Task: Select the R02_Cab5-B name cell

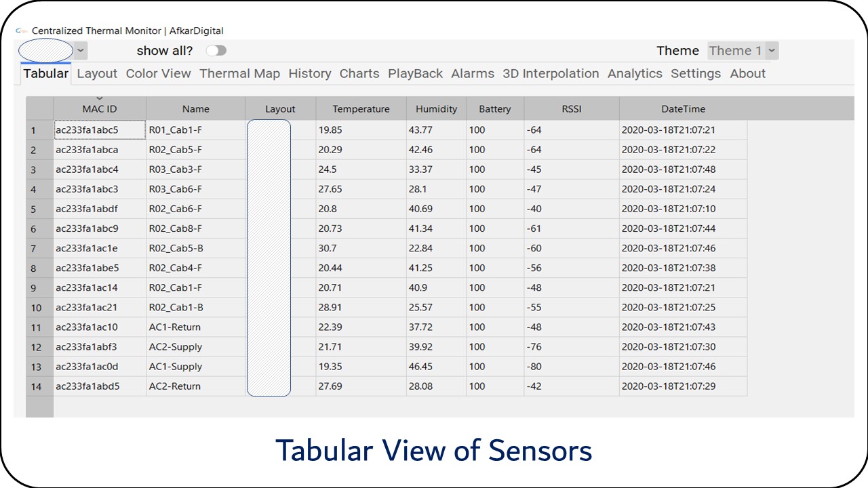Action: pos(195,249)
